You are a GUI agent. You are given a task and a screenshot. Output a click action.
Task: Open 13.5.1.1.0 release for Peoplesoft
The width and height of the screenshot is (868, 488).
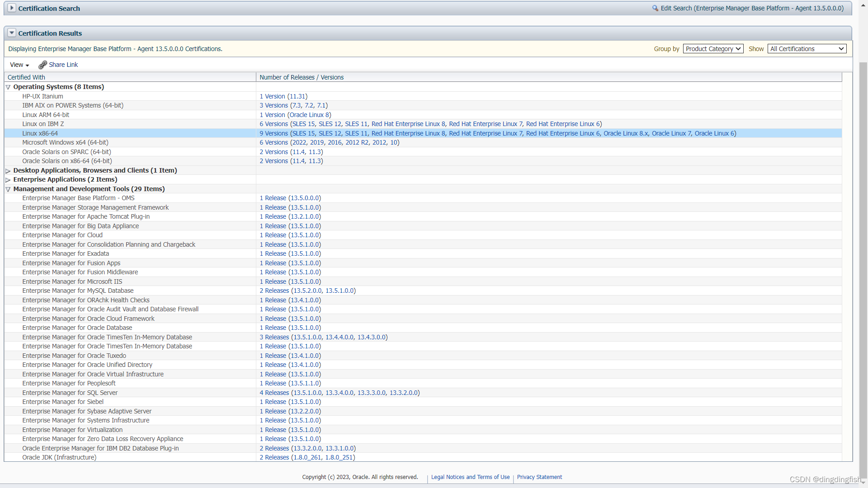[x=304, y=383]
